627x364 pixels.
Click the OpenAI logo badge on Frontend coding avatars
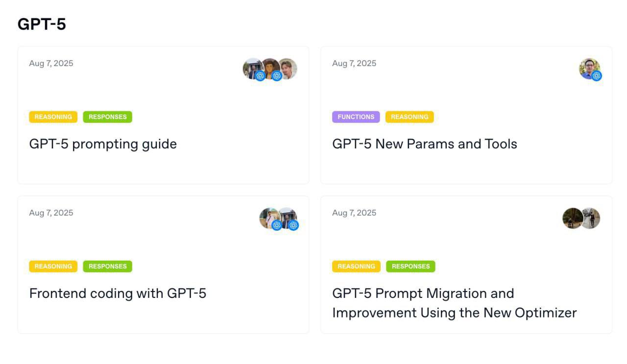[x=277, y=226]
